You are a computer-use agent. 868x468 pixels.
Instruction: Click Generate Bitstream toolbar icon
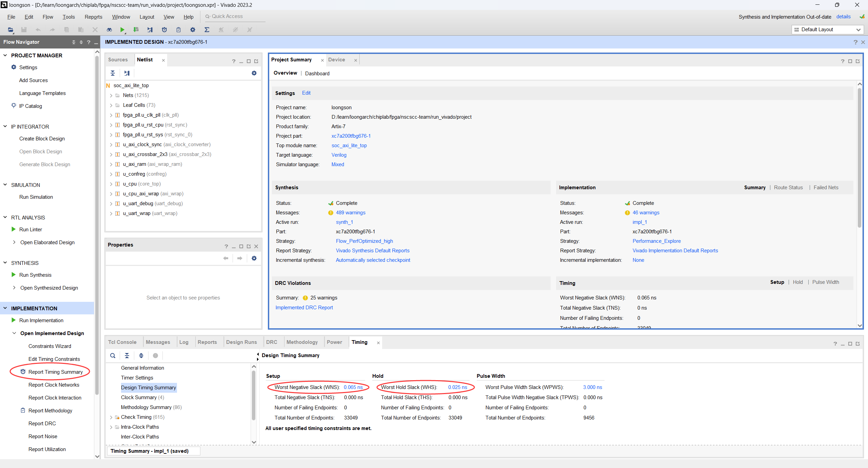click(x=136, y=30)
